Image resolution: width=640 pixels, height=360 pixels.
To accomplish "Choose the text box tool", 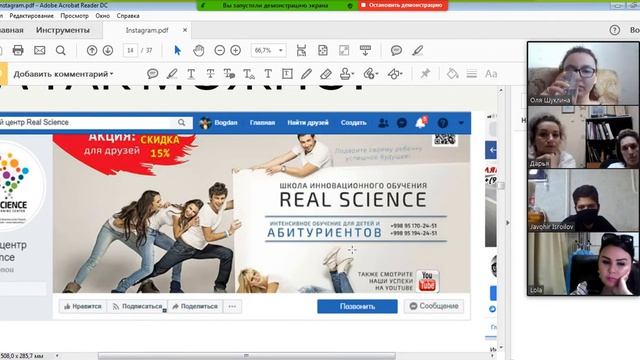I will click(287, 73).
